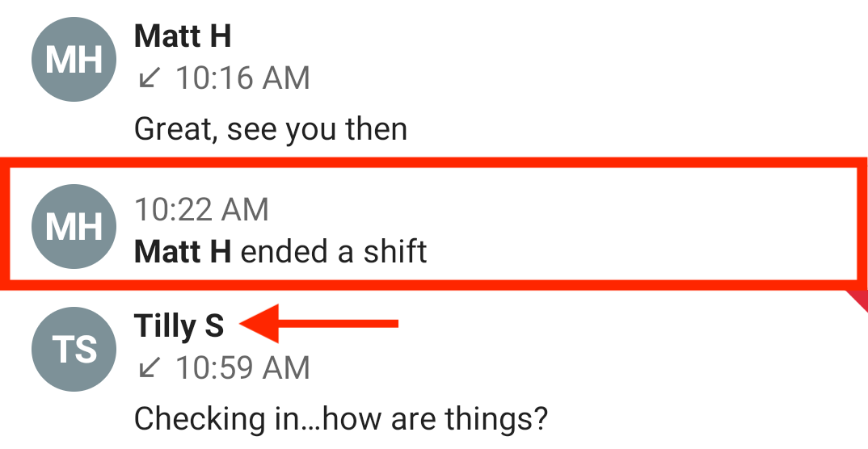
Task: Click incoming arrow icon next to 10:59 AM
Action: click(x=150, y=367)
